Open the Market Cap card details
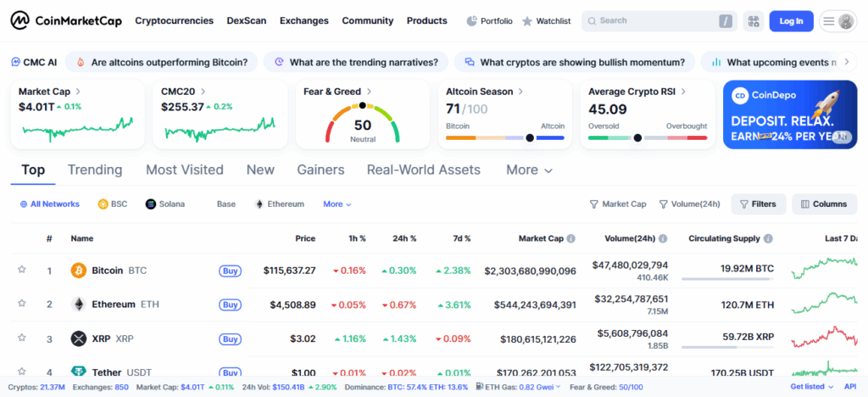 [77, 114]
